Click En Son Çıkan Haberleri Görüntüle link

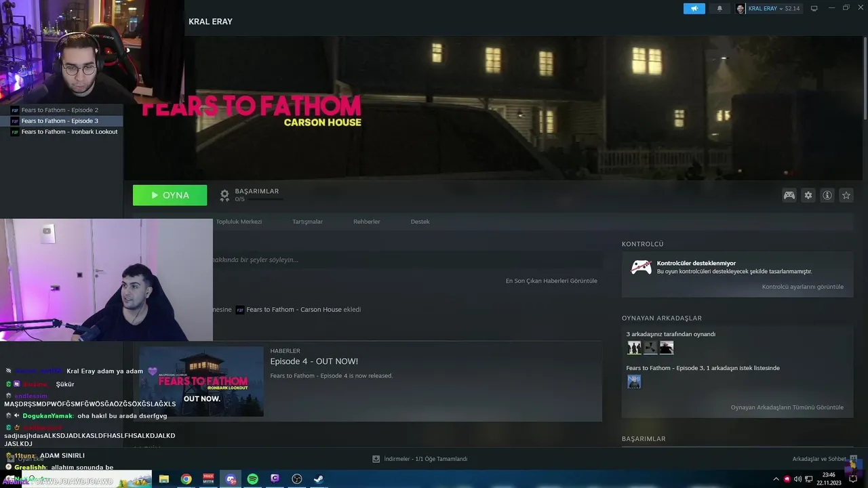(x=551, y=281)
